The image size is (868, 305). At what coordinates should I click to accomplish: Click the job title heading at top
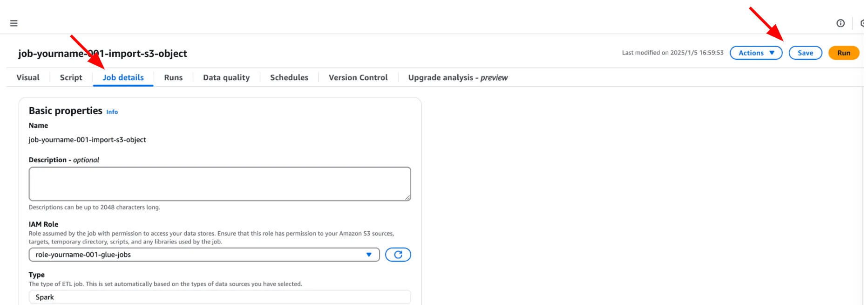coord(102,54)
